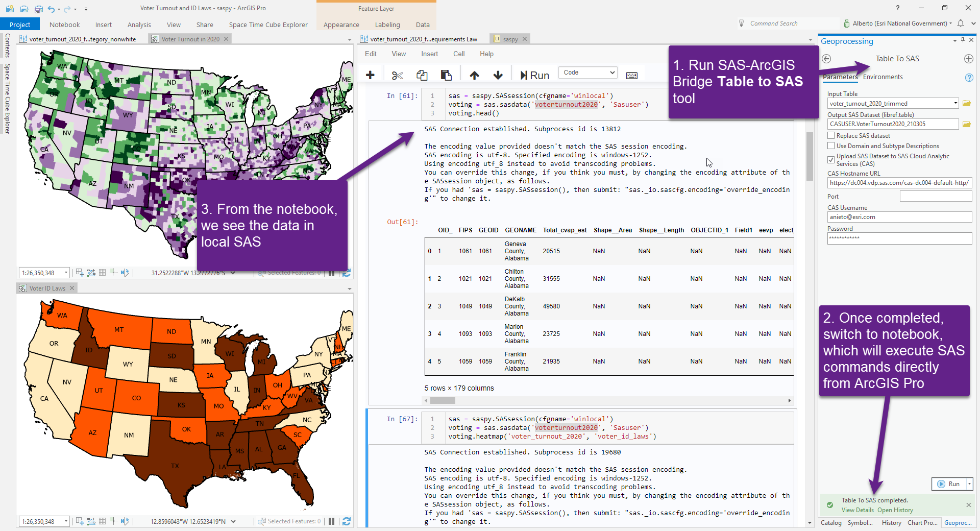Expand the collapsed Contents pane
This screenshot has height=531, width=980.
tap(7, 45)
